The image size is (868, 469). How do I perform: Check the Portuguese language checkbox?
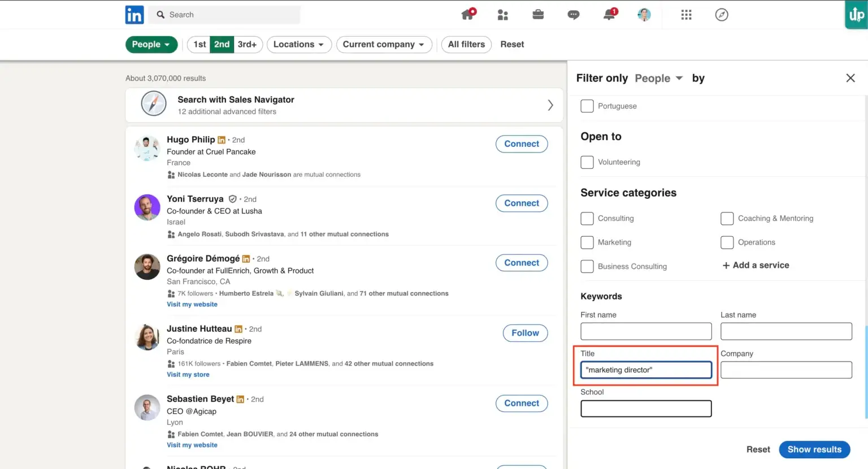587,106
